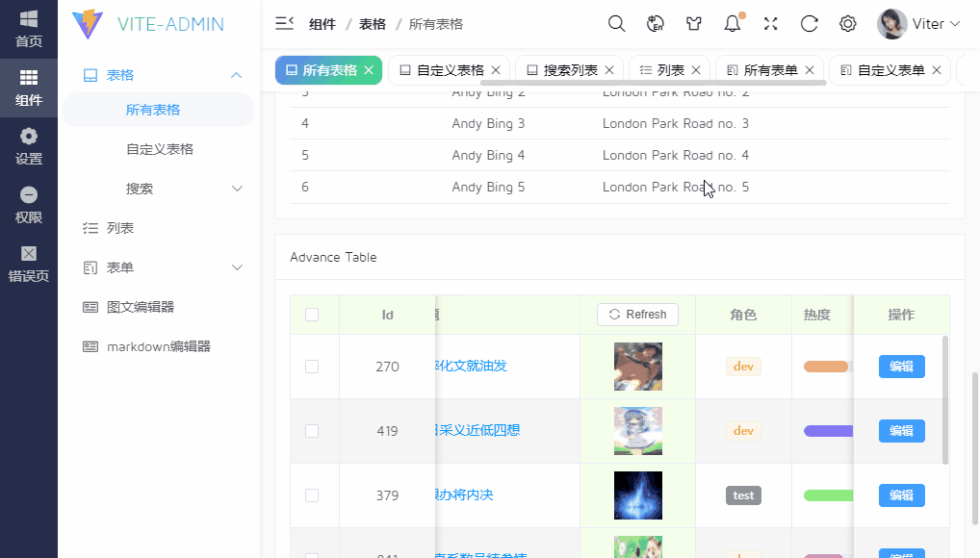The width and height of the screenshot is (980, 558).
Task: Open the theme/skin (shirt) icon
Action: tap(693, 23)
